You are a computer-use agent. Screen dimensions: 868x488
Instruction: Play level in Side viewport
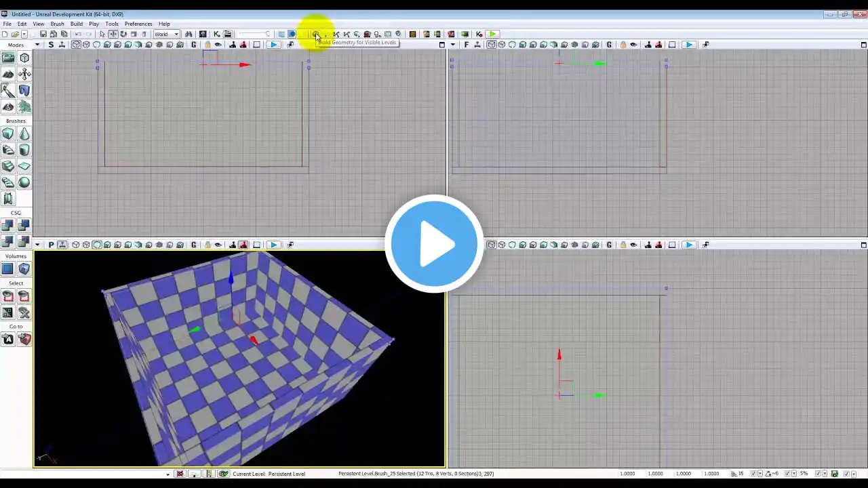[273, 45]
